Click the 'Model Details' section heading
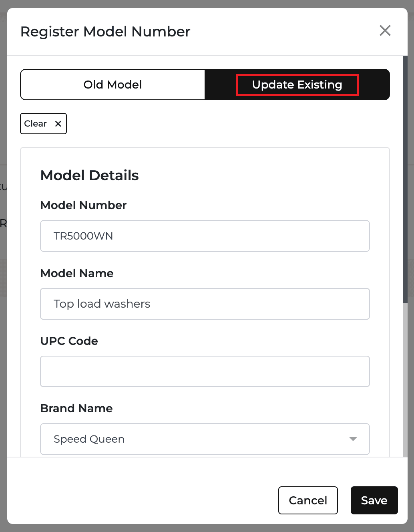Image resolution: width=414 pixels, height=532 pixels. (x=90, y=175)
